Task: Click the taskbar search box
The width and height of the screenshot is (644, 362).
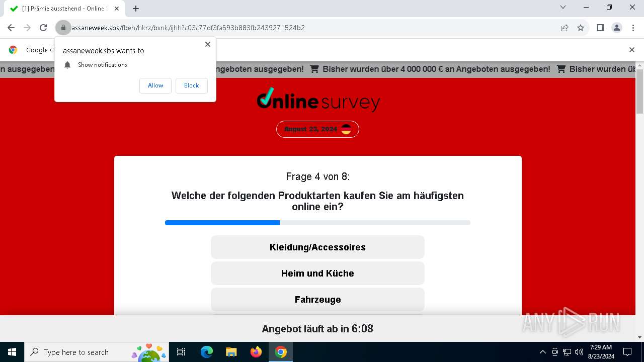Action: click(97, 352)
